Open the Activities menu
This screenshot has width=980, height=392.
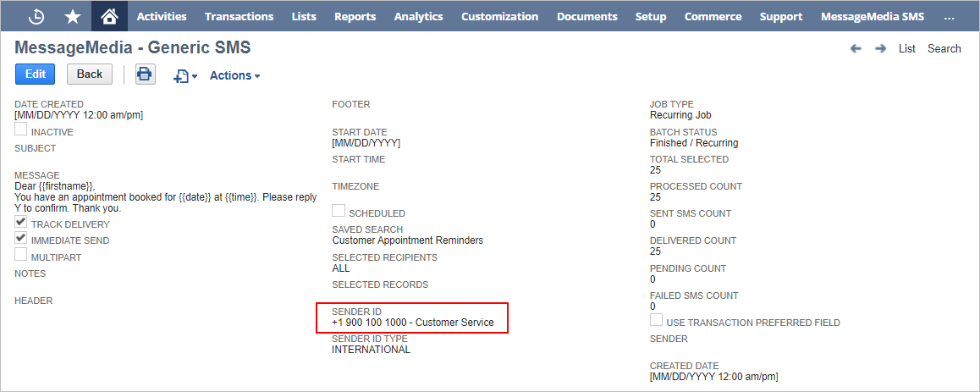(x=162, y=17)
